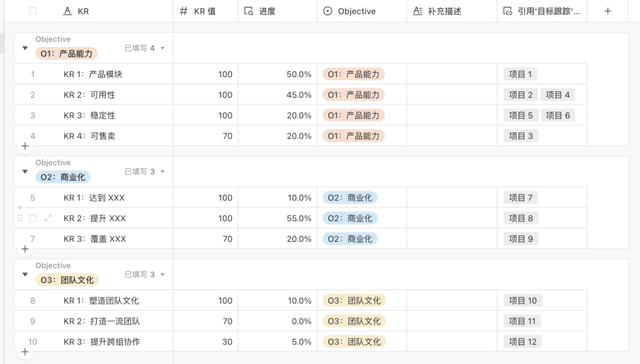Click Objective tag in KR 1: 达到 XXX row
Image resolution: width=640 pixels, height=364 pixels.
tap(350, 198)
